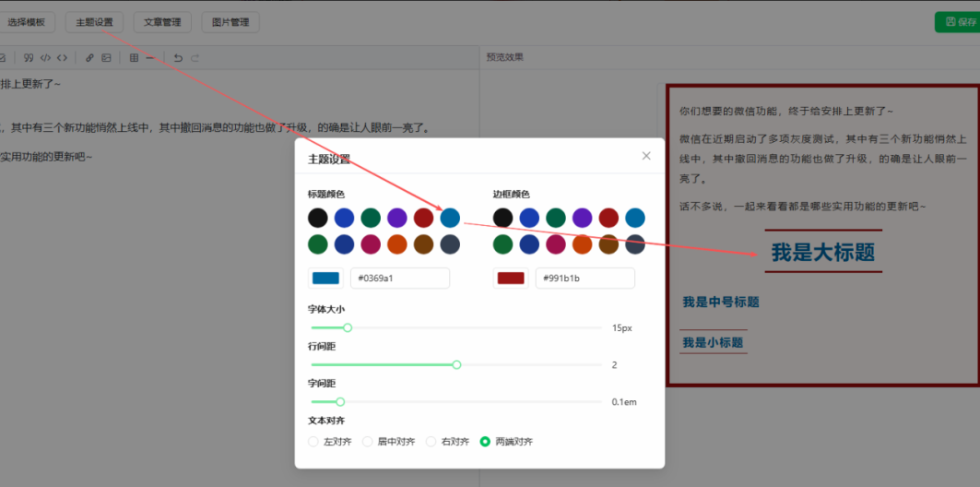Click the insert image icon
The height and width of the screenshot is (487, 980).
pyautogui.click(x=106, y=57)
